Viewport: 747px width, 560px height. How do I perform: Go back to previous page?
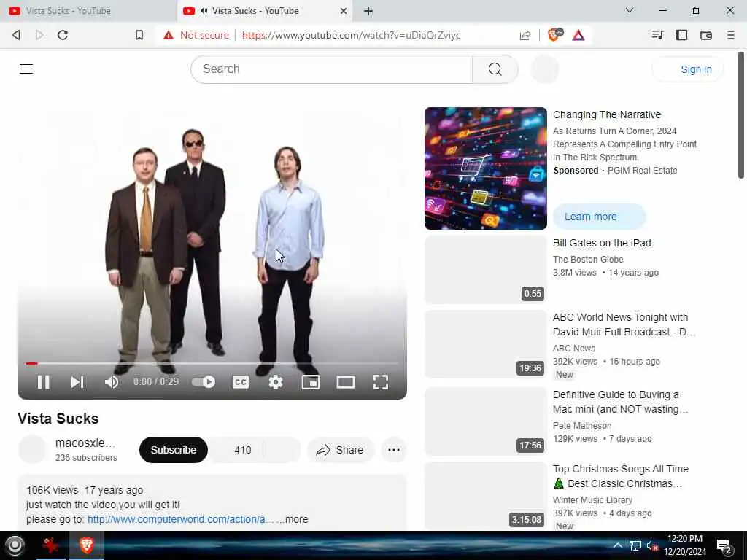click(16, 35)
